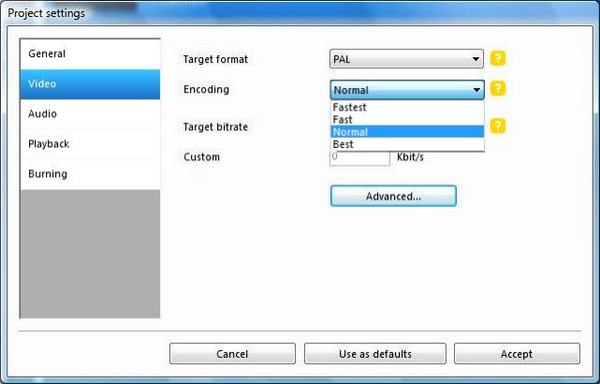
Task: Switch to the General settings tab
Action: (90, 54)
